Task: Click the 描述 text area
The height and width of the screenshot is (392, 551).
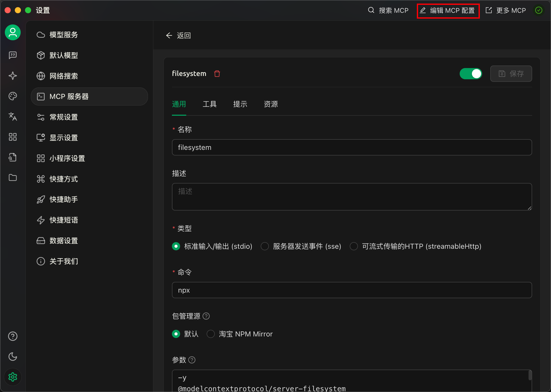Action: tap(352, 197)
